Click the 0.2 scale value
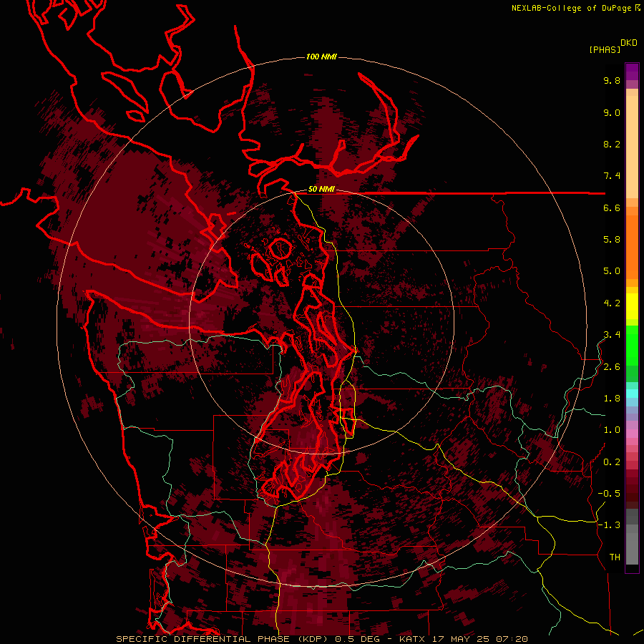The image size is (644, 644). click(x=612, y=462)
